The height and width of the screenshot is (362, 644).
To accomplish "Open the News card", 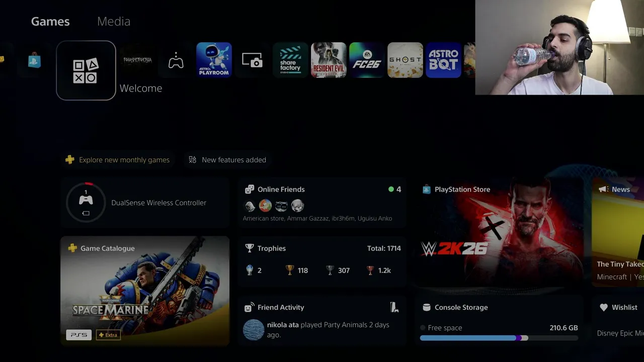I will tap(618, 232).
